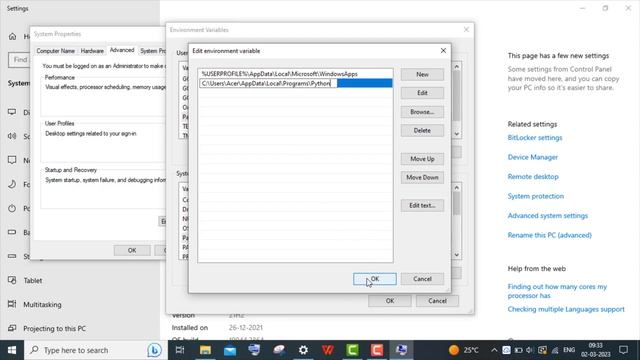Click the user variables scroll down arrow
Viewport: 640px width, 360px height.
pos(457,134)
